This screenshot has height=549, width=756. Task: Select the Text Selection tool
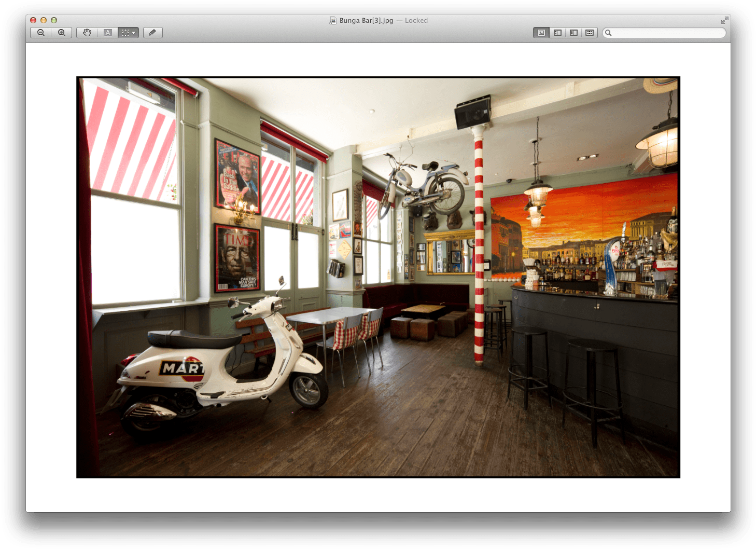(107, 32)
